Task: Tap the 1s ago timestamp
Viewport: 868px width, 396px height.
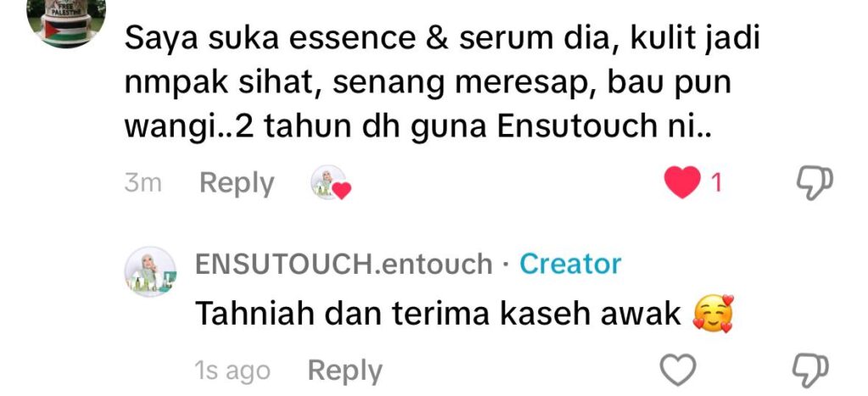Action: pos(232,371)
